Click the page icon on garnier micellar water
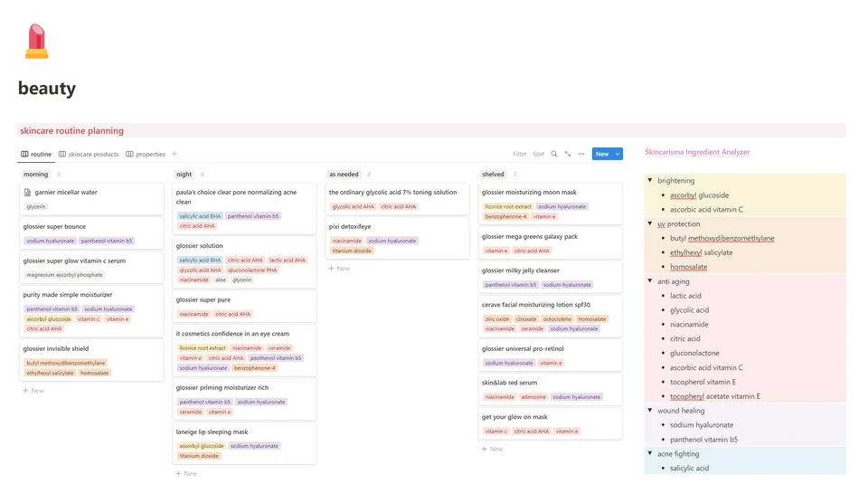The height and width of the screenshot is (484, 868). pyautogui.click(x=27, y=192)
